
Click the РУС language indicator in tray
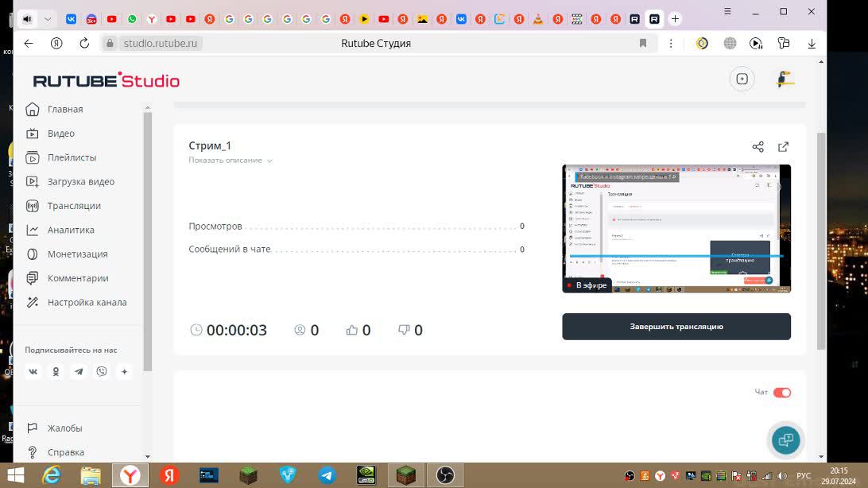pos(804,476)
